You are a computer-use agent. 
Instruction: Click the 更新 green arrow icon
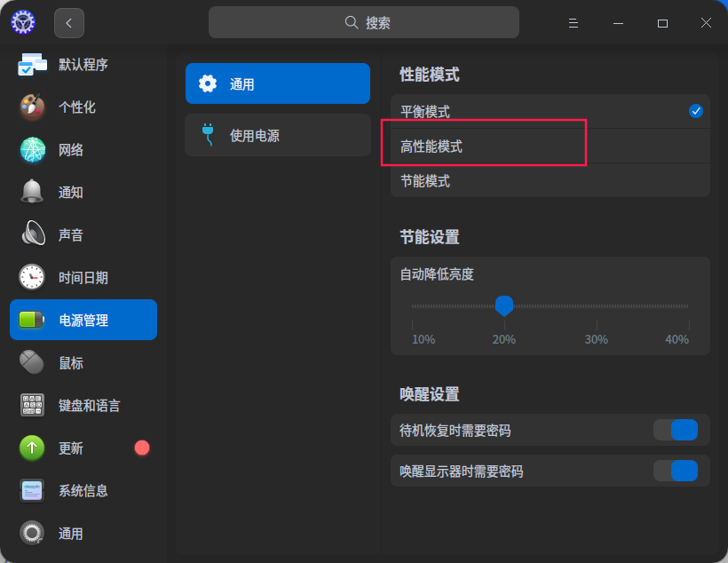32,448
